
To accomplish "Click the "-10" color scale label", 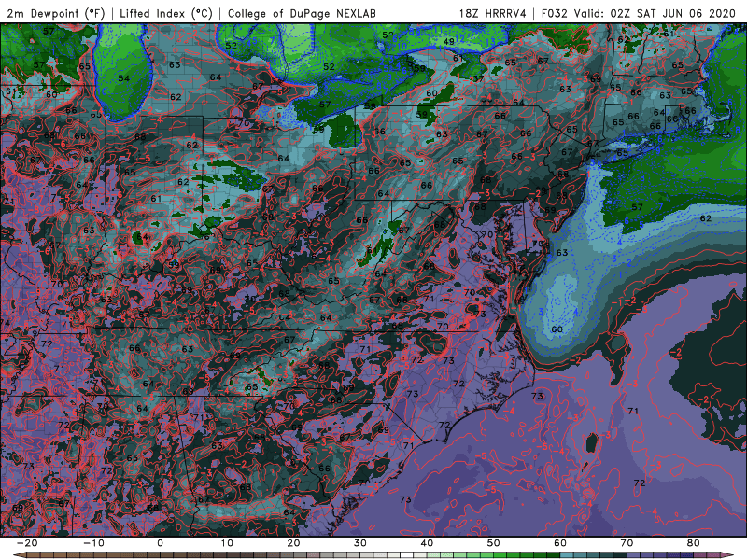I will point(92,543).
